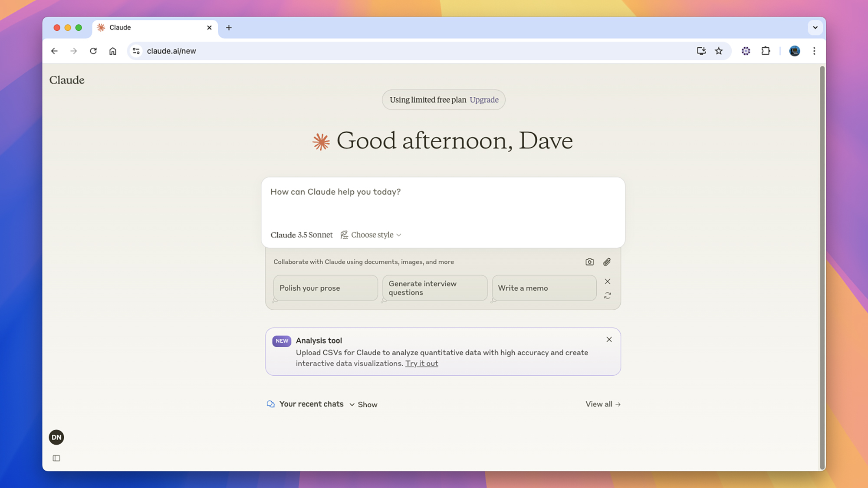Image resolution: width=868 pixels, height=488 pixels.
Task: Dismiss the Analysis tool announcement
Action: tap(609, 340)
